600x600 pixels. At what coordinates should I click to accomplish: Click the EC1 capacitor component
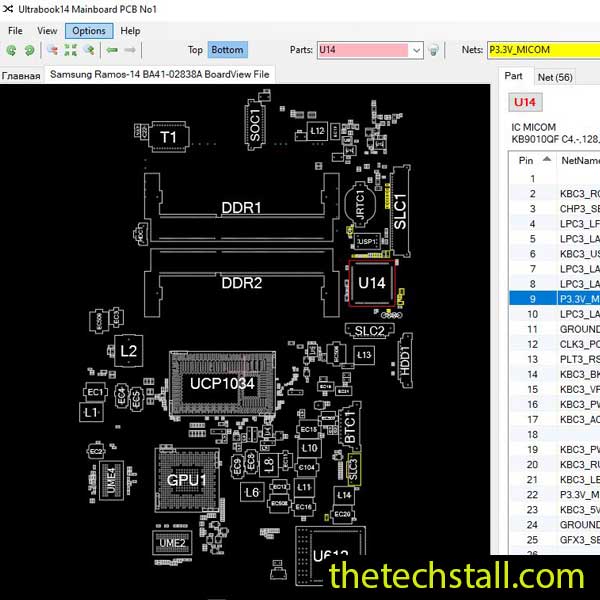coord(95,392)
